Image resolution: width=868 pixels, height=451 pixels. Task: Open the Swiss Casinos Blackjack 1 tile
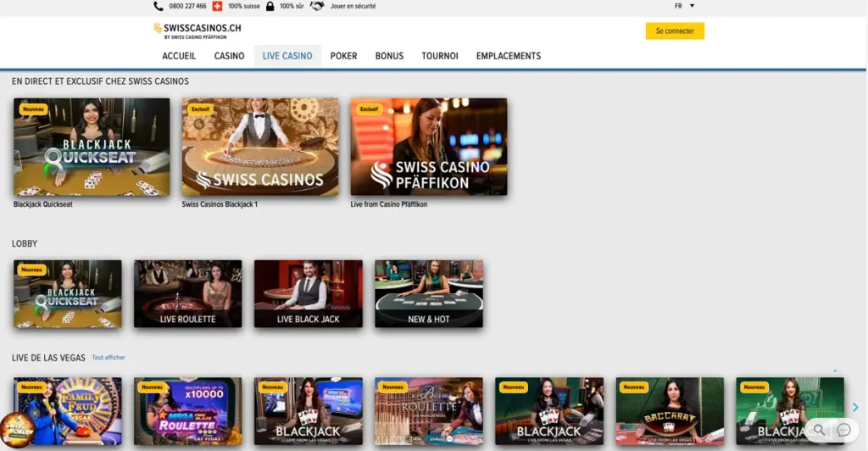coord(260,147)
